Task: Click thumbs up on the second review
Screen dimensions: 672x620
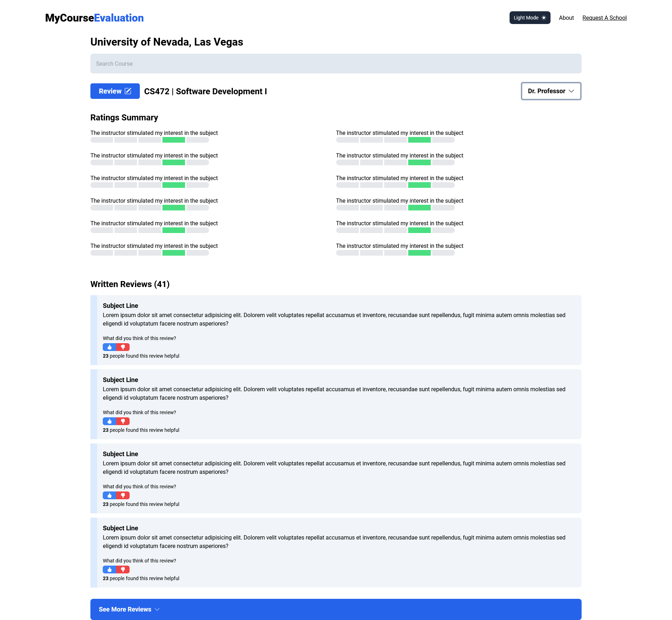Action: tap(109, 421)
